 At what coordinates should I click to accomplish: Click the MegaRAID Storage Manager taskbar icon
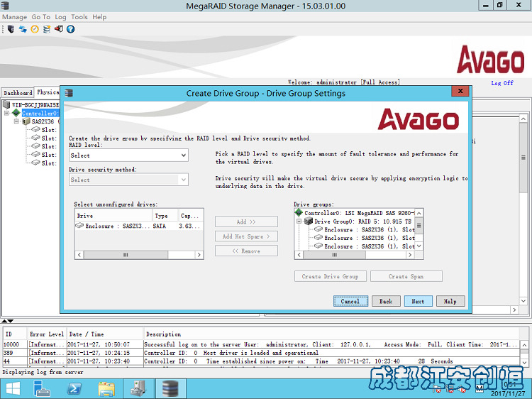coord(170,388)
